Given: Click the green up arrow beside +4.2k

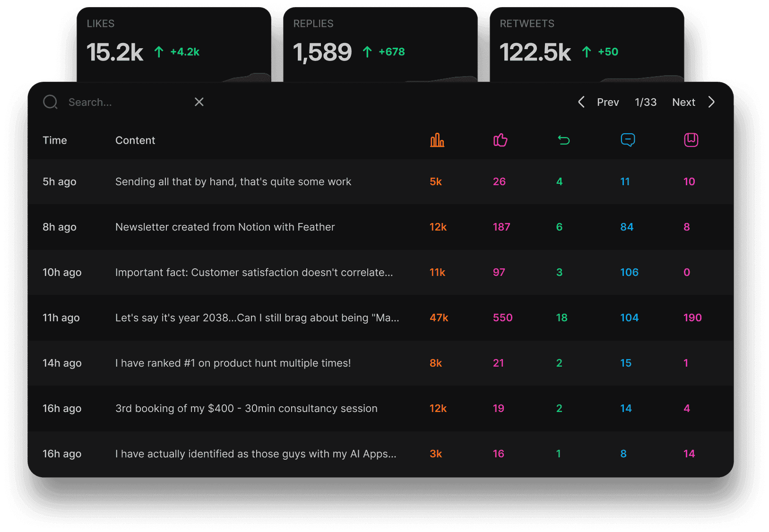Looking at the screenshot, I should click(159, 52).
